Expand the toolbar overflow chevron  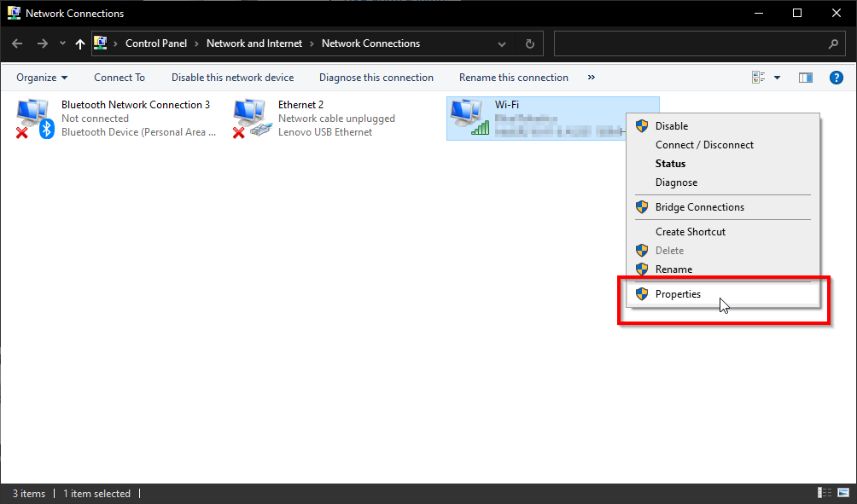(592, 77)
